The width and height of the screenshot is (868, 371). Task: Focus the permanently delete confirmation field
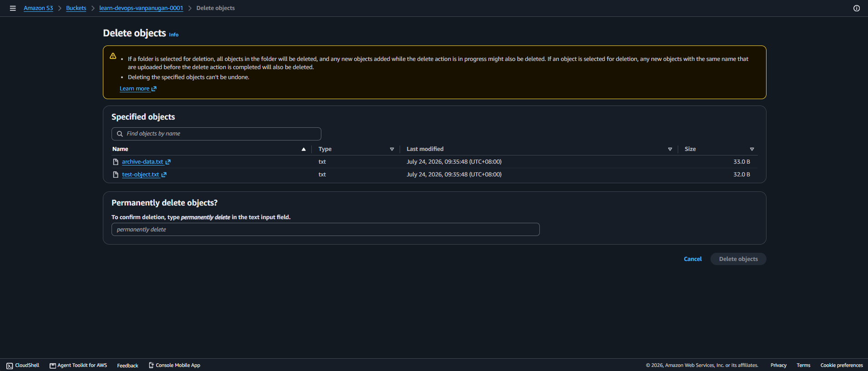click(325, 230)
